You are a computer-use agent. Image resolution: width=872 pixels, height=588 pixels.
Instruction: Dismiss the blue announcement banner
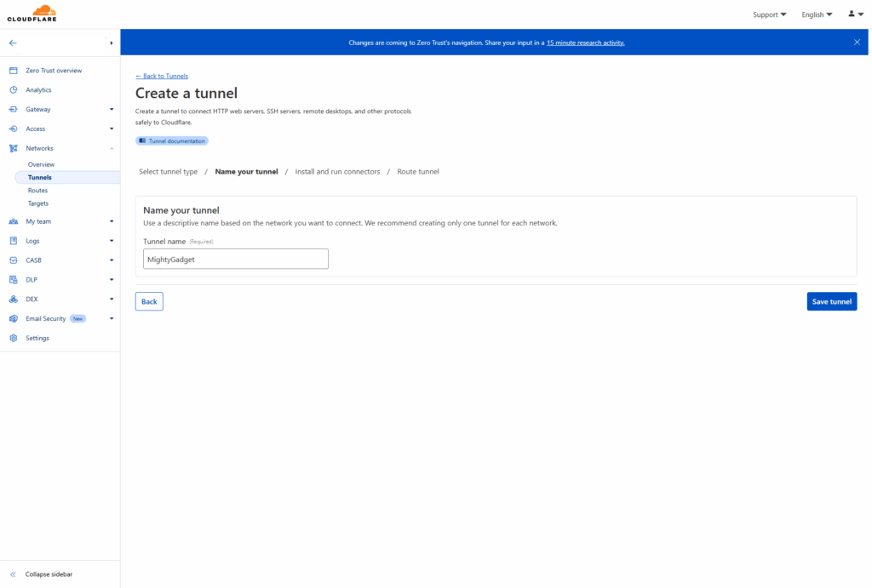coord(857,42)
